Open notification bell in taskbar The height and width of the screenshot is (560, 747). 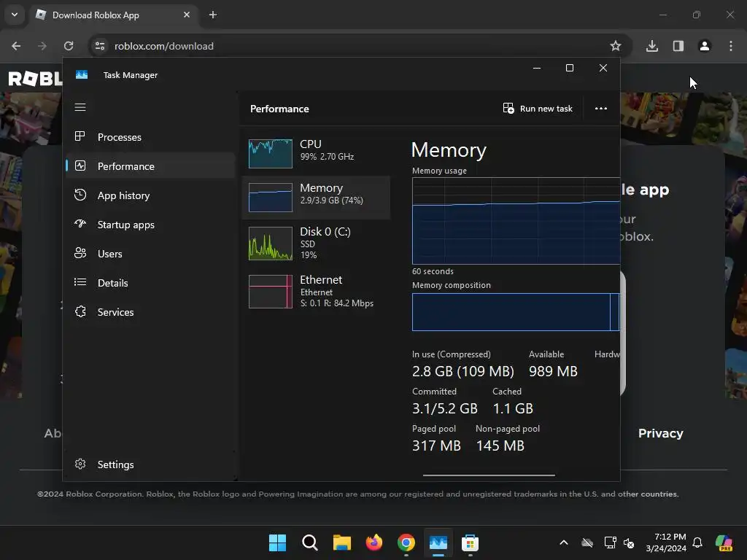697,542
